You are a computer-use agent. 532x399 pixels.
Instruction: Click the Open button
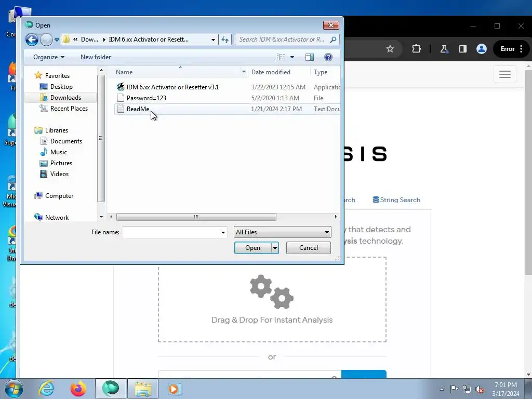253,248
